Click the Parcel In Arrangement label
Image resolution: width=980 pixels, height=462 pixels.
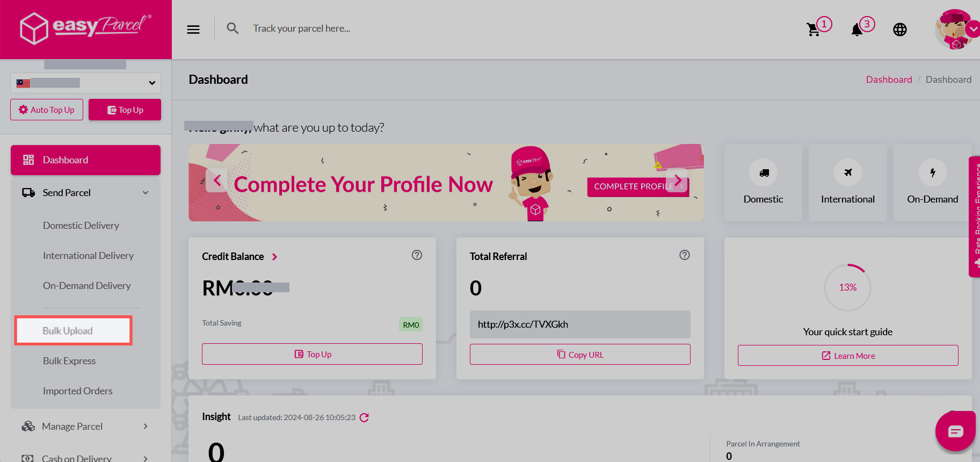click(x=763, y=444)
